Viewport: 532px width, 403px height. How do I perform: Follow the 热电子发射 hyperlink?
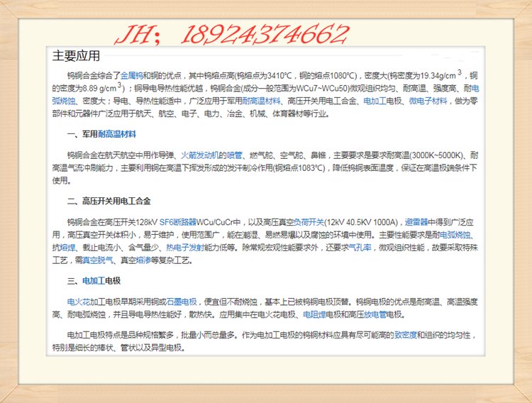point(185,248)
